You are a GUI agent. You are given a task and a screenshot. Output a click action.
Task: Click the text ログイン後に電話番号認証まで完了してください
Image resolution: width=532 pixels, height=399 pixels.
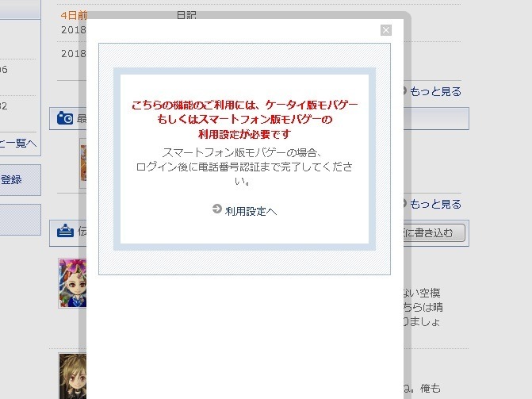pos(244,174)
